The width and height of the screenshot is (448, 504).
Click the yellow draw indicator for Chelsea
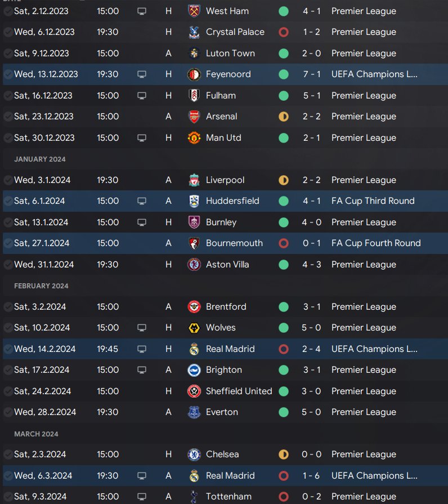(284, 454)
